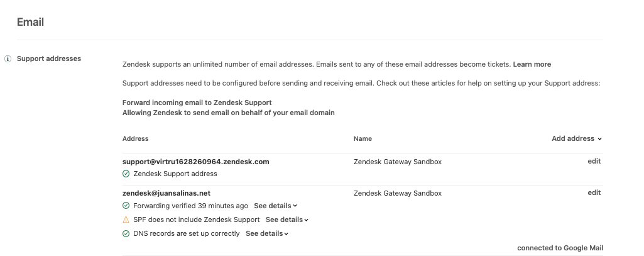Click the connected to Google Mail label
Viewport: 644px width, 256px height.
(x=560, y=248)
